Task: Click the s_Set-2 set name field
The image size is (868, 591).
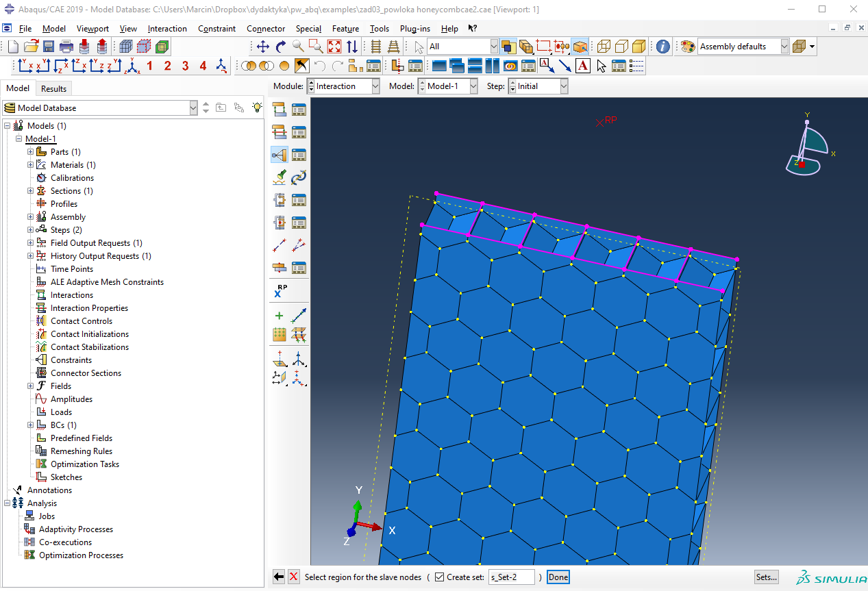Action: (511, 577)
